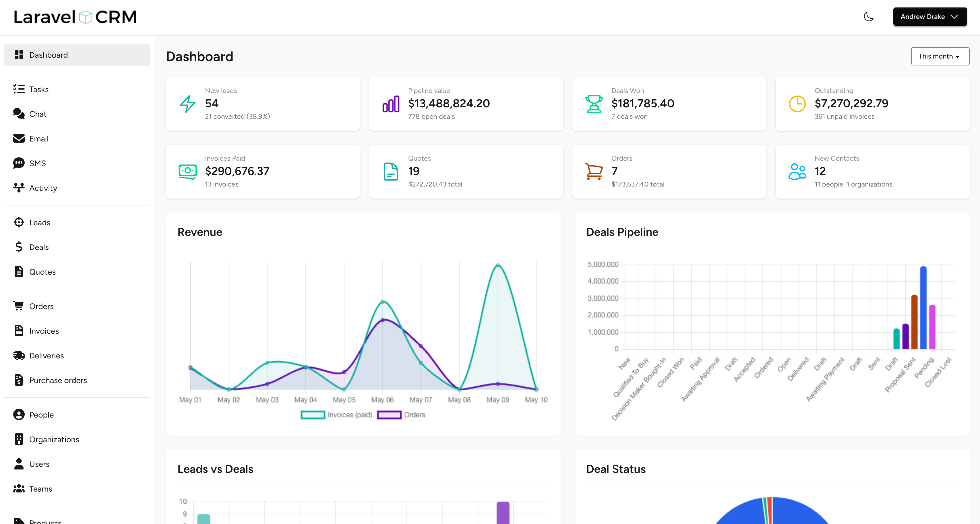980x524 pixels.
Task: Click the cash icon on Invoices Paid card
Action: point(187,172)
